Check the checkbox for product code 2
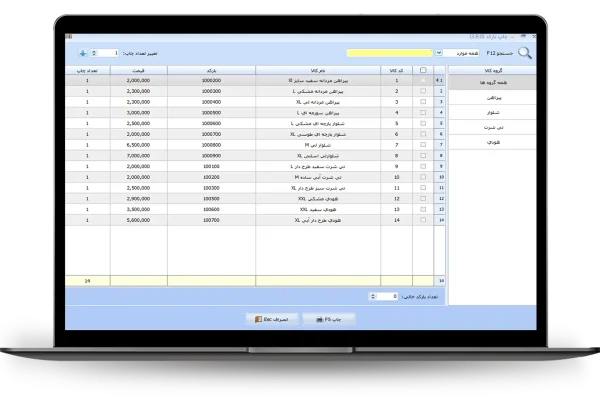600x400 pixels. pyautogui.click(x=423, y=91)
